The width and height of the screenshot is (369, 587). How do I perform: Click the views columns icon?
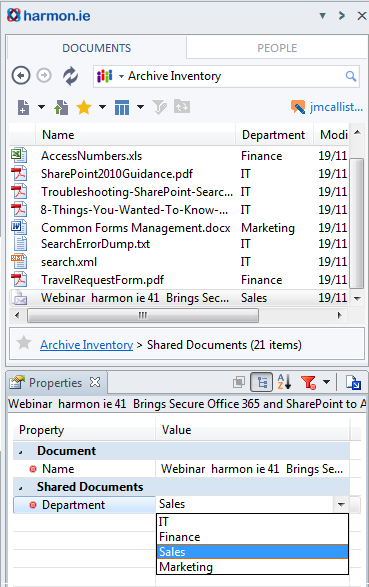122,107
